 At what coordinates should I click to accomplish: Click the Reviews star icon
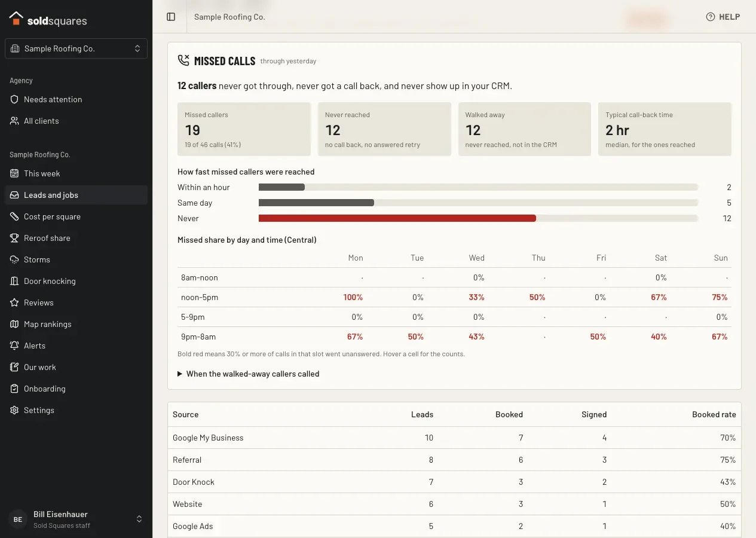point(14,302)
